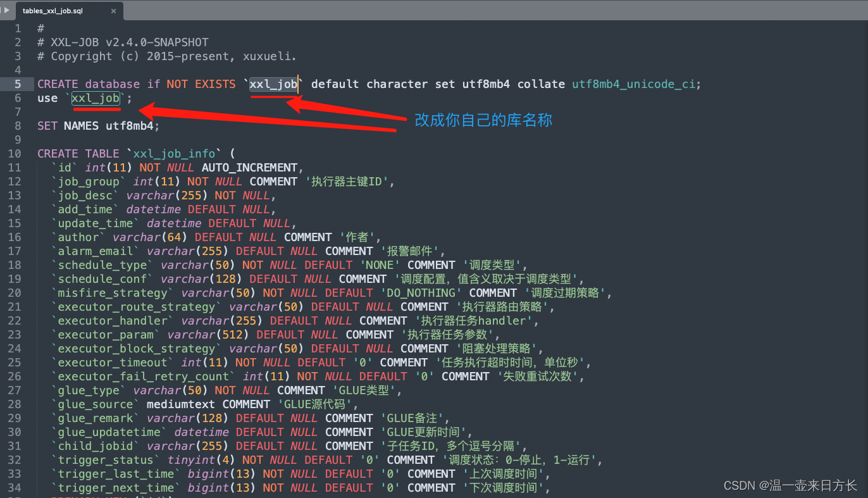Image resolution: width=868 pixels, height=498 pixels.
Task: Click the `glue_source` column name
Action: [x=96, y=404]
